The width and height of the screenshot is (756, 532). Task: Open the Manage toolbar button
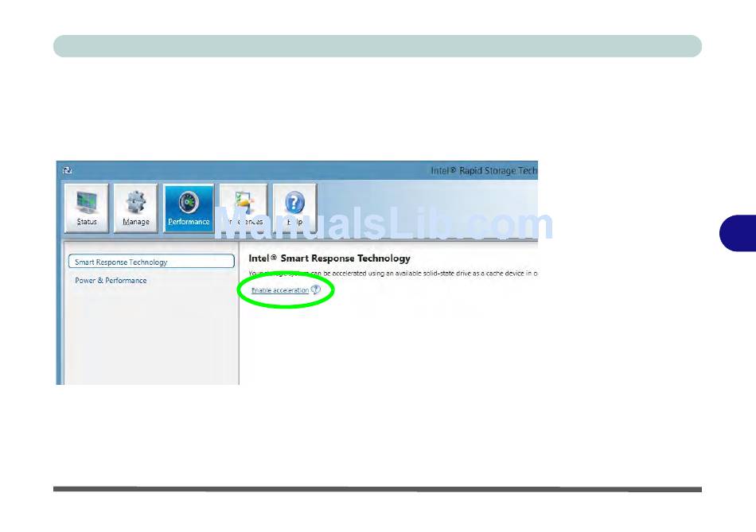click(x=135, y=208)
